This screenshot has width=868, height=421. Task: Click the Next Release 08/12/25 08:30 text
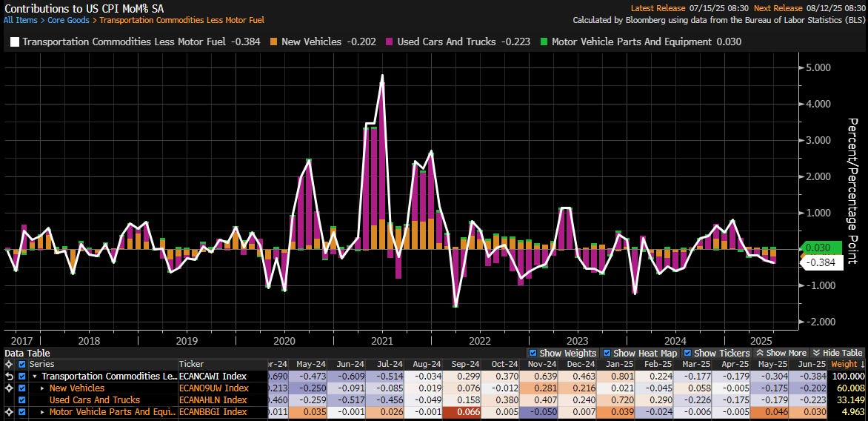click(x=810, y=7)
